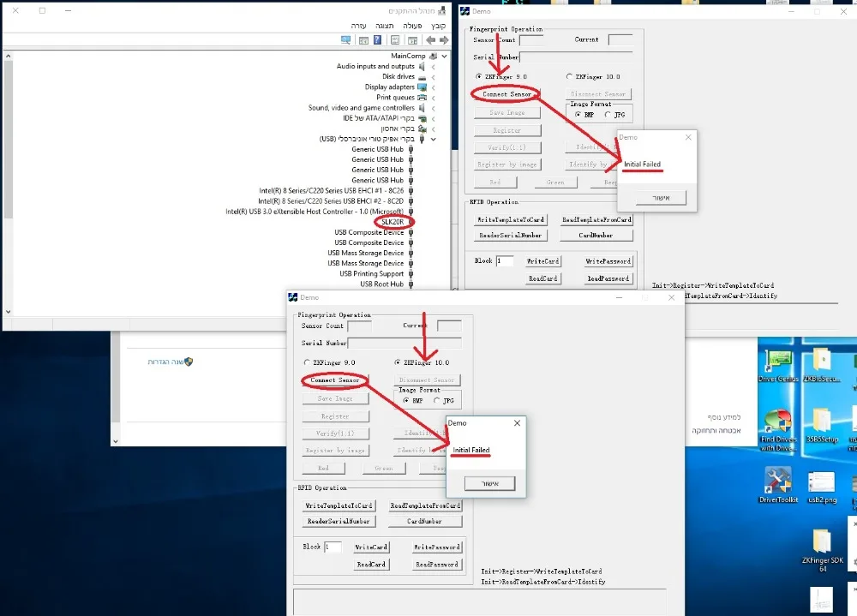This screenshot has width=857, height=616.
Task: Click the Scan for hardware changes monitor icon
Action: [x=345, y=40]
